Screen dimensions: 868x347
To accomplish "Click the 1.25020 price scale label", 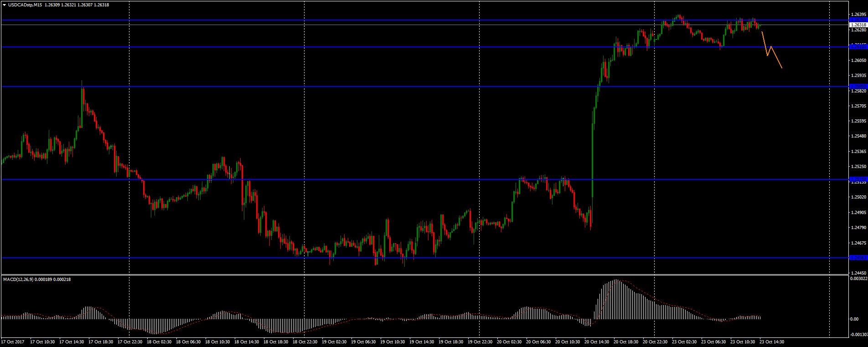I will [858, 197].
